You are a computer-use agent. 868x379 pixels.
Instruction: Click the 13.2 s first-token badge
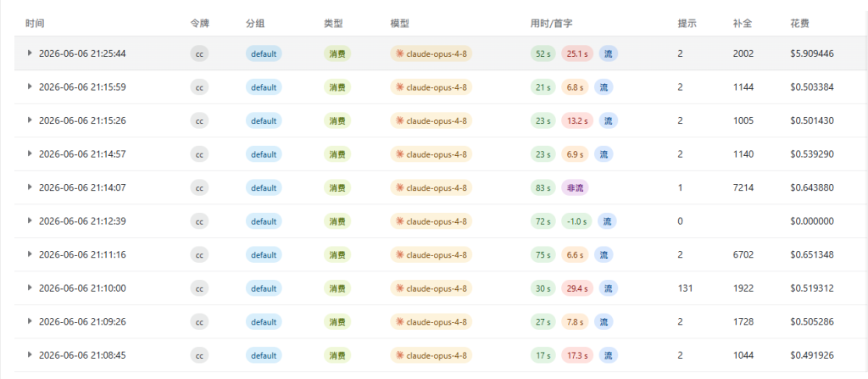(x=577, y=120)
